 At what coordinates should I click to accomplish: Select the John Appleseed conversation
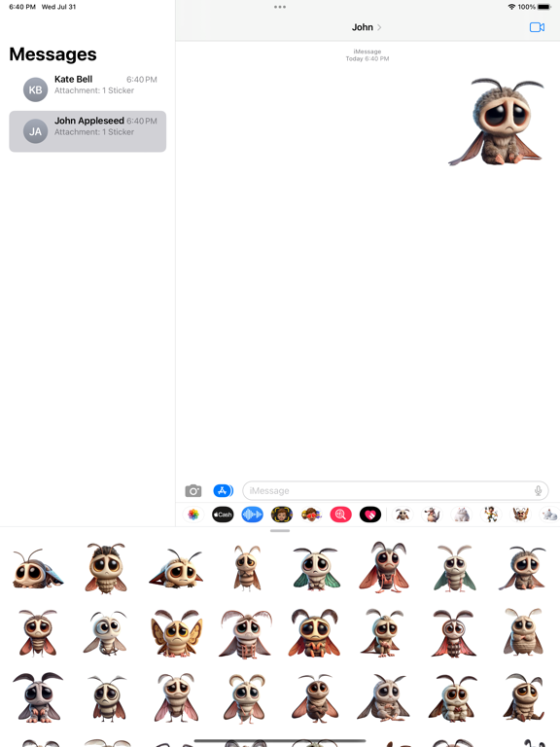[87, 131]
